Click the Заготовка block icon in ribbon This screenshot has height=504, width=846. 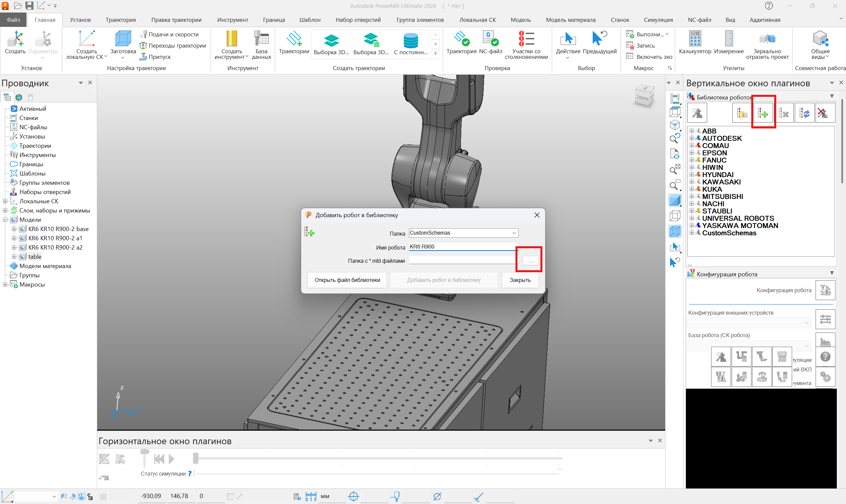[x=123, y=38]
